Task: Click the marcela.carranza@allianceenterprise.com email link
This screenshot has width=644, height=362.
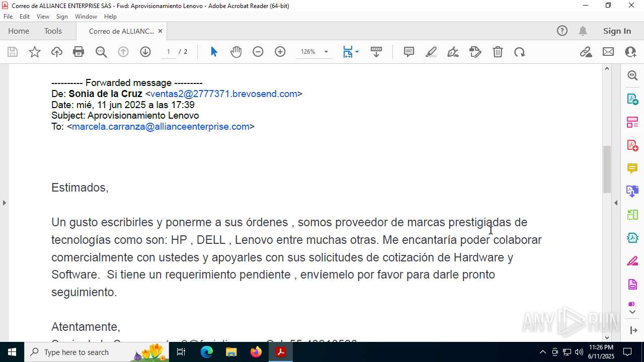Action: [160, 127]
